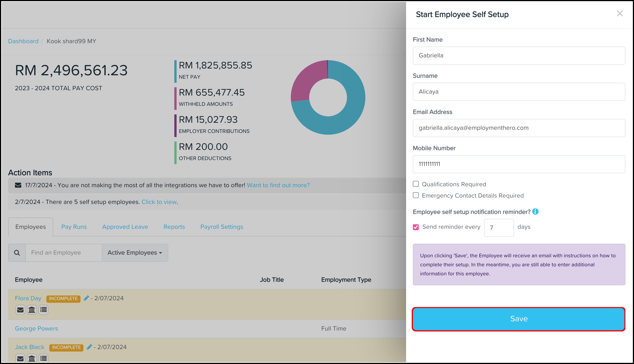Click the envelope icon under Flora Day
Viewport: 634px width, 364px height.
click(x=20, y=310)
